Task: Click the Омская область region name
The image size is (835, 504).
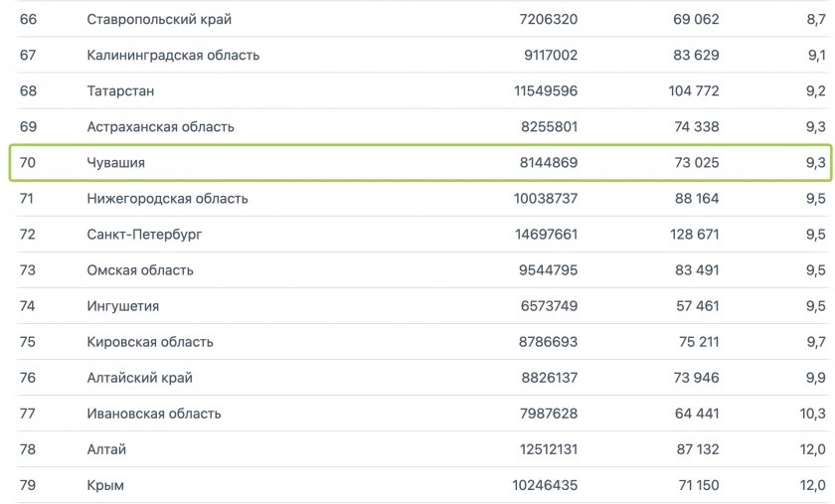Action: point(140,270)
